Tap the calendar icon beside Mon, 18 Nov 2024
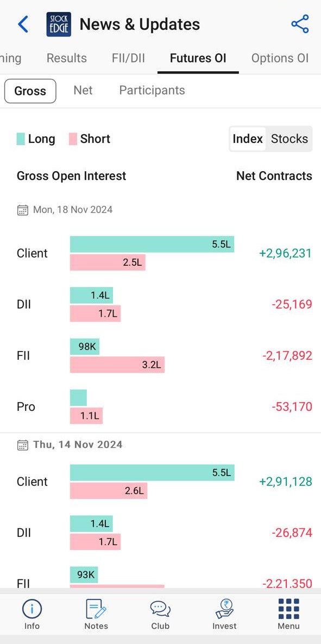 pyautogui.click(x=22, y=210)
